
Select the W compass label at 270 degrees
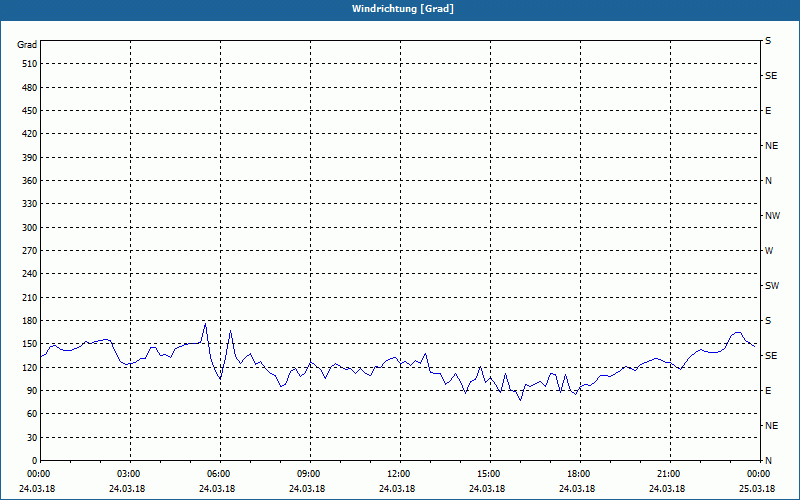coord(769,251)
